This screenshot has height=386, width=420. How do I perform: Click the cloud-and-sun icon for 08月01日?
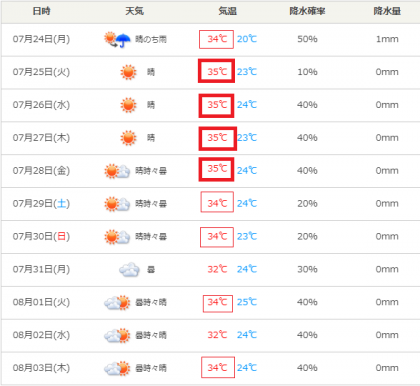tap(117, 303)
